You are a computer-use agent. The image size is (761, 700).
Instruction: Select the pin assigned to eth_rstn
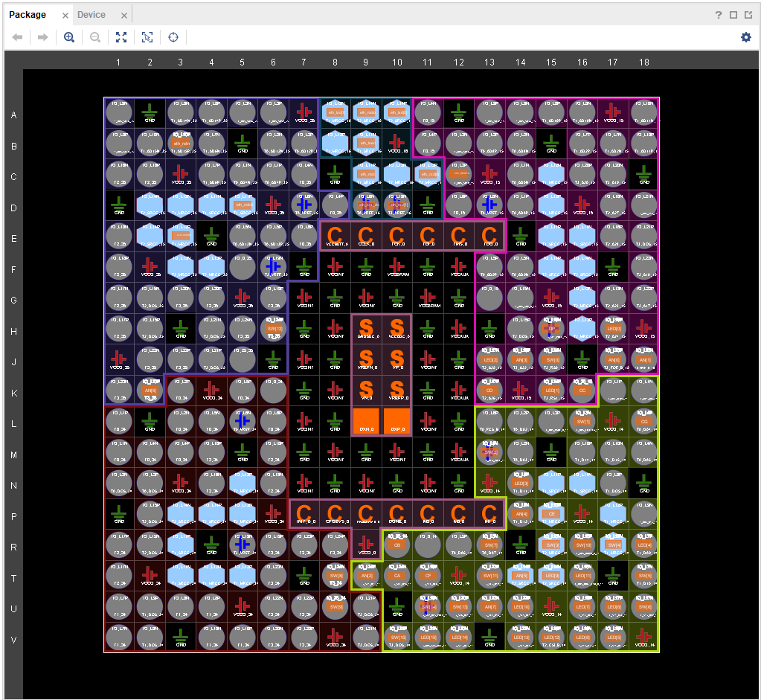[181, 144]
